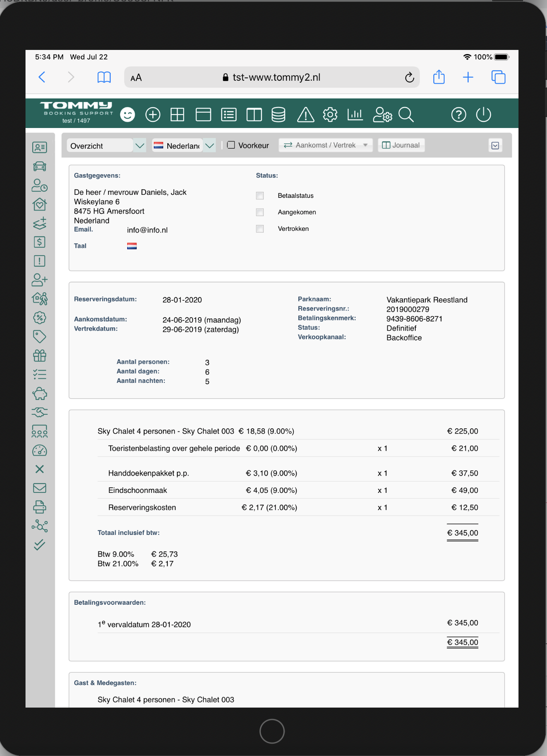This screenshot has height=756, width=547.
Task: Click the smiley face icon in header
Action: coord(128,114)
